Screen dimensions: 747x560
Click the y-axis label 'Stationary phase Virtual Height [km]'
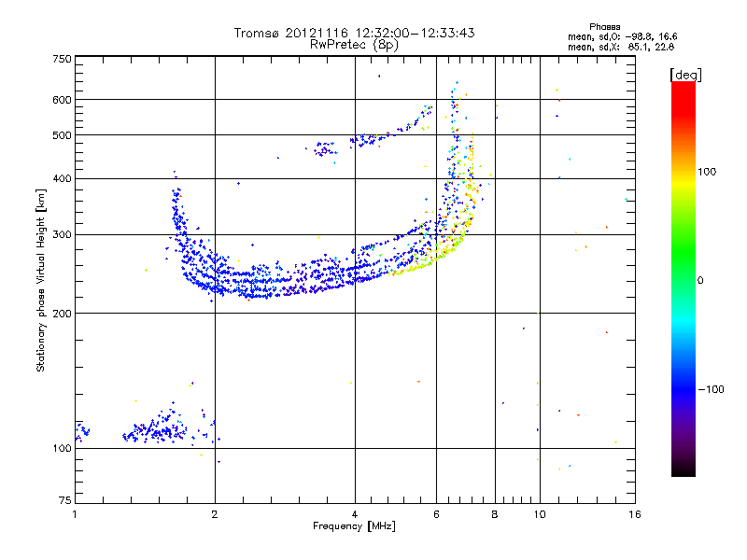(40, 280)
